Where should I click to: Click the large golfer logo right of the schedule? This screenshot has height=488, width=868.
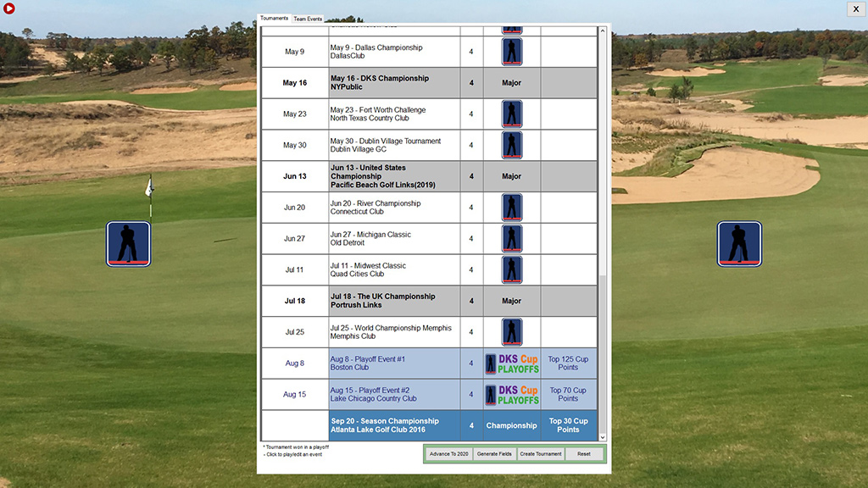coord(739,244)
